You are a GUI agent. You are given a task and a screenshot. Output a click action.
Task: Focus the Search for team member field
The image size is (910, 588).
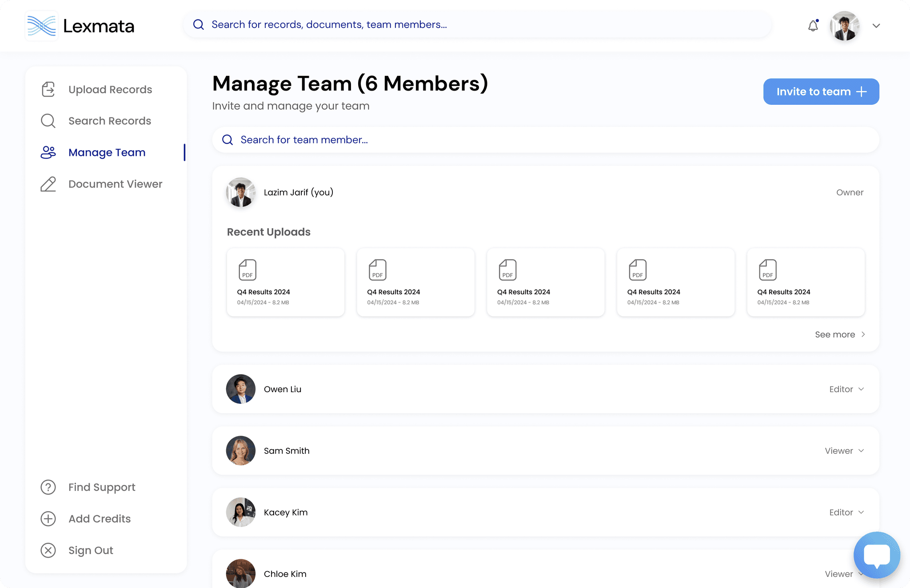pyautogui.click(x=545, y=140)
